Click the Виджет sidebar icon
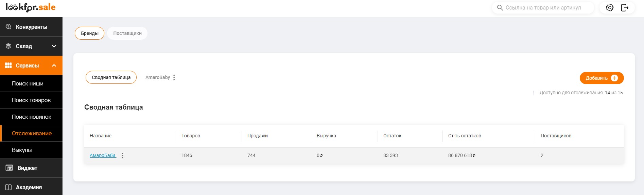This screenshot has width=644, height=195. coord(9,168)
